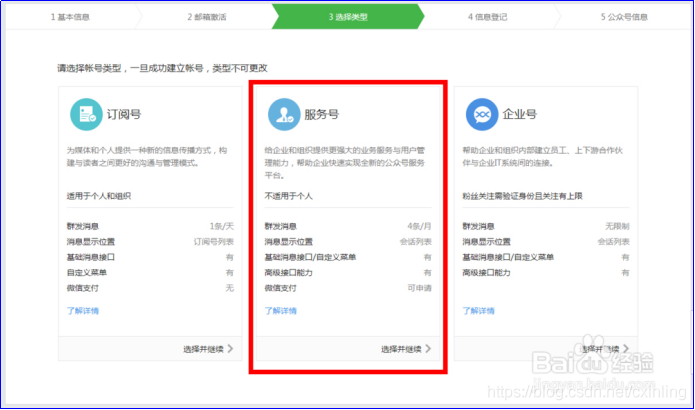This screenshot has height=410, width=695.
Task: Choose 选择并继续 for 订阅号
Action: [x=203, y=349]
